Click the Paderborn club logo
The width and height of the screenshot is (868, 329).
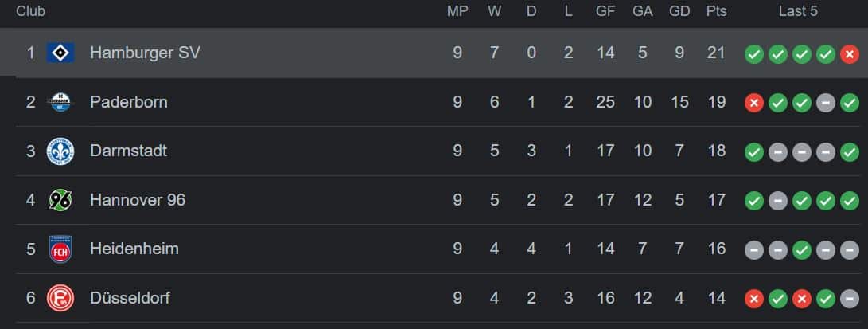coord(60,102)
